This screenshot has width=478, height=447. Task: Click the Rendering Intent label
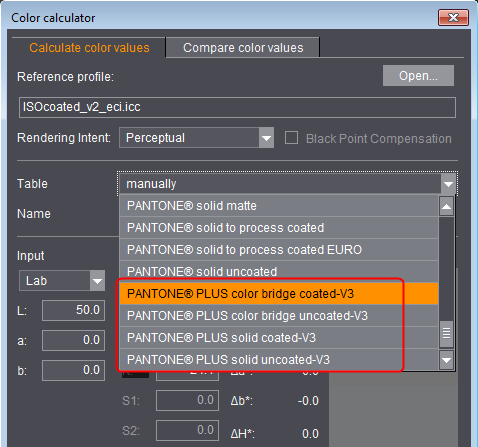[x=64, y=138]
